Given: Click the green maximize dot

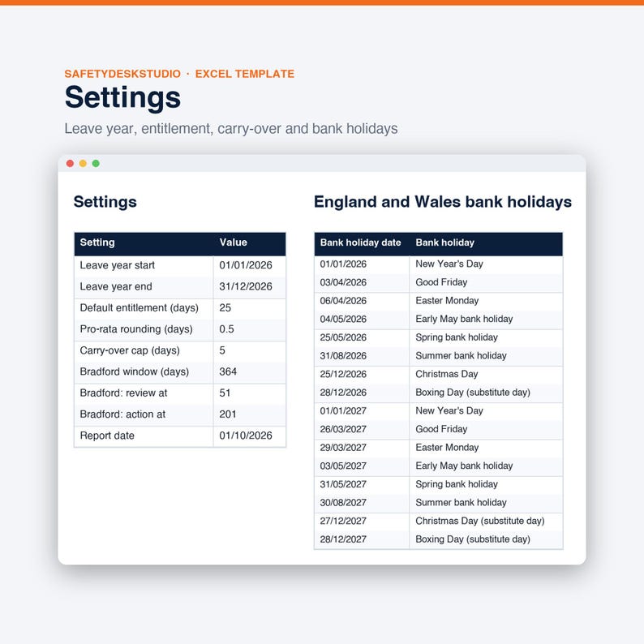Looking at the screenshot, I should [x=96, y=164].
